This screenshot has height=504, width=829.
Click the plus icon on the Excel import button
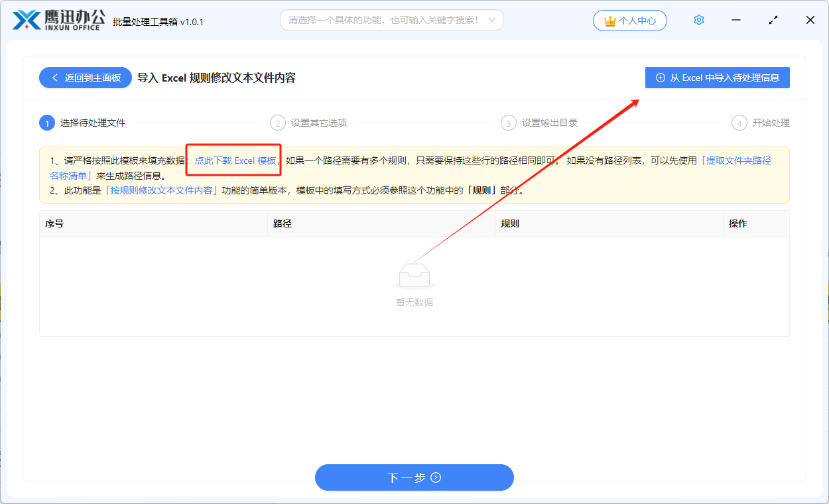(660, 78)
